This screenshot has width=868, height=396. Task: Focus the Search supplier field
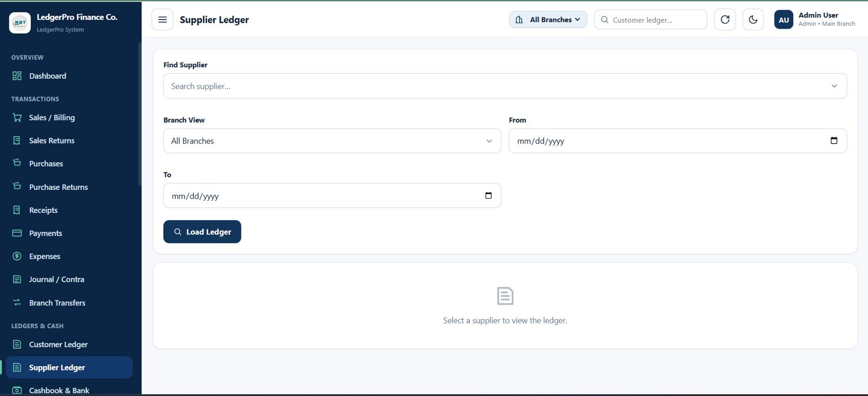click(x=505, y=86)
